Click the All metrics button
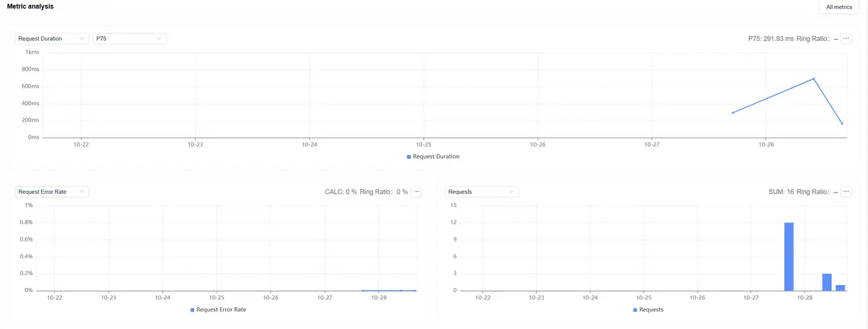 pyautogui.click(x=838, y=7)
